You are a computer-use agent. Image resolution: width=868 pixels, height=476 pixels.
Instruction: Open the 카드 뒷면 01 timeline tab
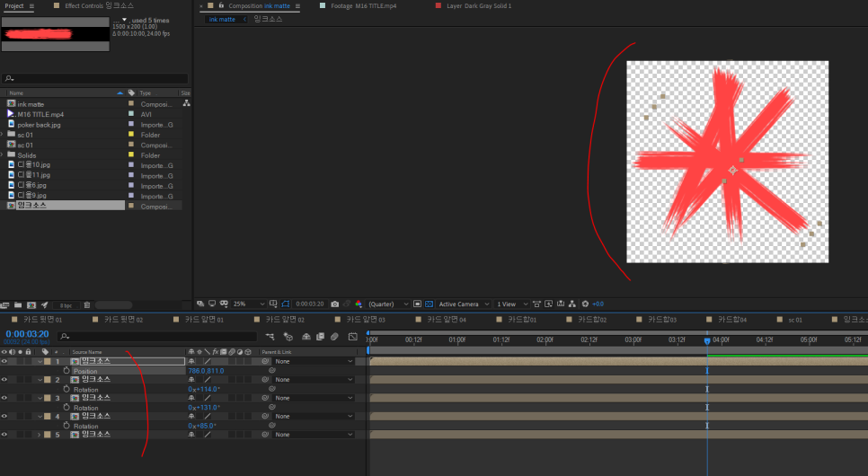(37, 320)
